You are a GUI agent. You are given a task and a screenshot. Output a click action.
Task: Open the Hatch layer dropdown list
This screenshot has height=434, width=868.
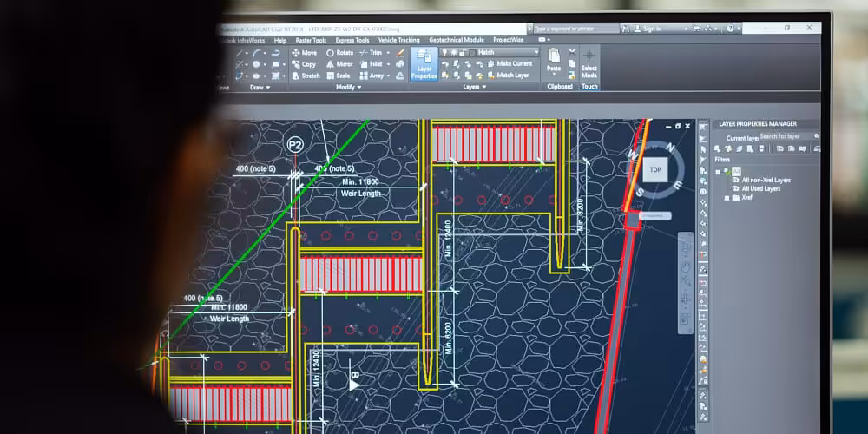coord(536,52)
